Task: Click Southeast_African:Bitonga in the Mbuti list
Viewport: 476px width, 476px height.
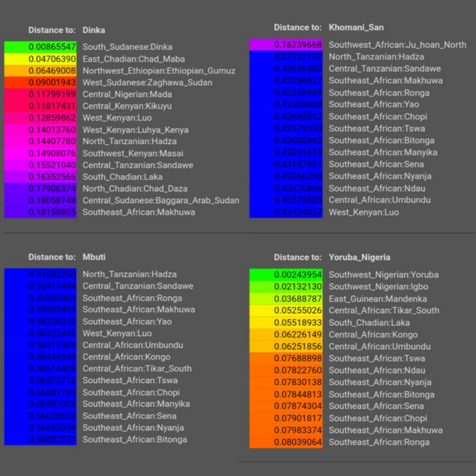Action: coord(134,439)
